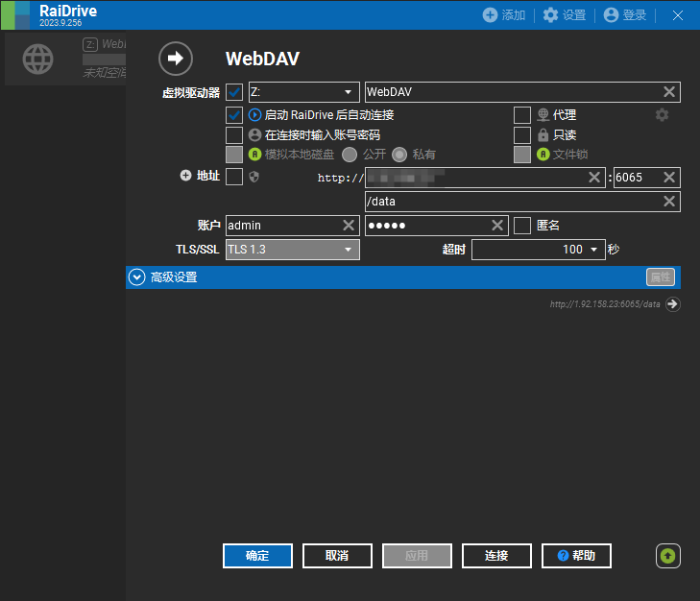
Task: Click the 取消 Cancel button
Action: coord(337,556)
